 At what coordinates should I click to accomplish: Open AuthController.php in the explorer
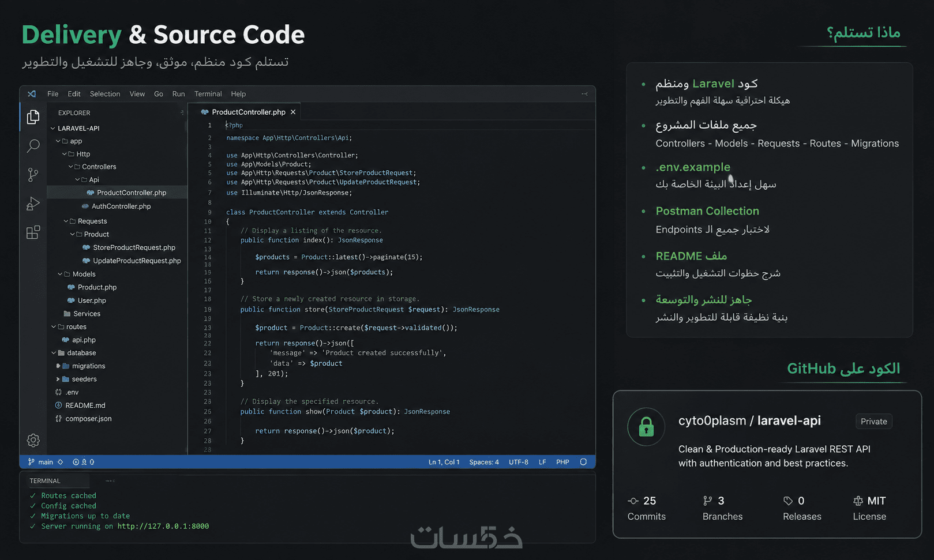[121, 206]
